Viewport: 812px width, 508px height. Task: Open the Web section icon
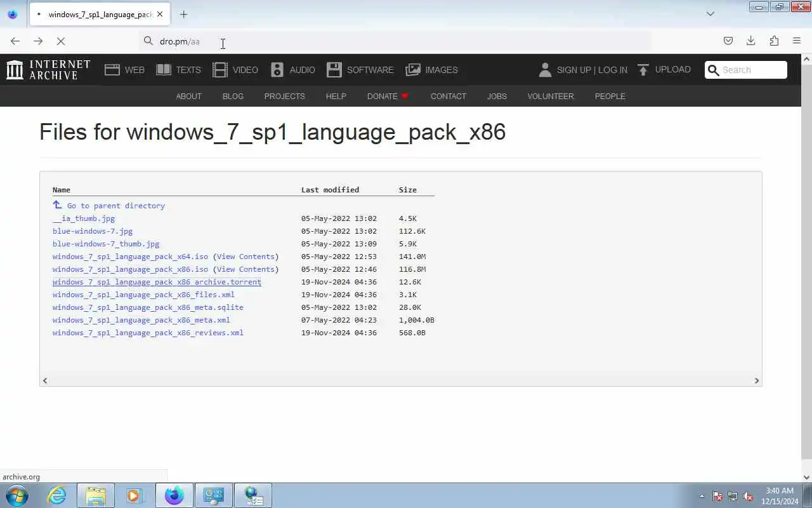coord(112,70)
